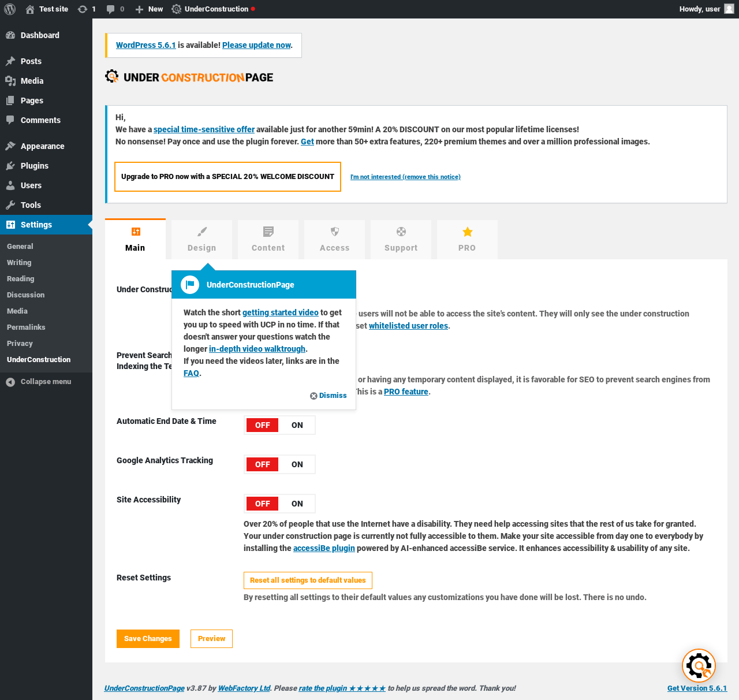
Task: Click Reset all settings to default values
Action: [308, 580]
